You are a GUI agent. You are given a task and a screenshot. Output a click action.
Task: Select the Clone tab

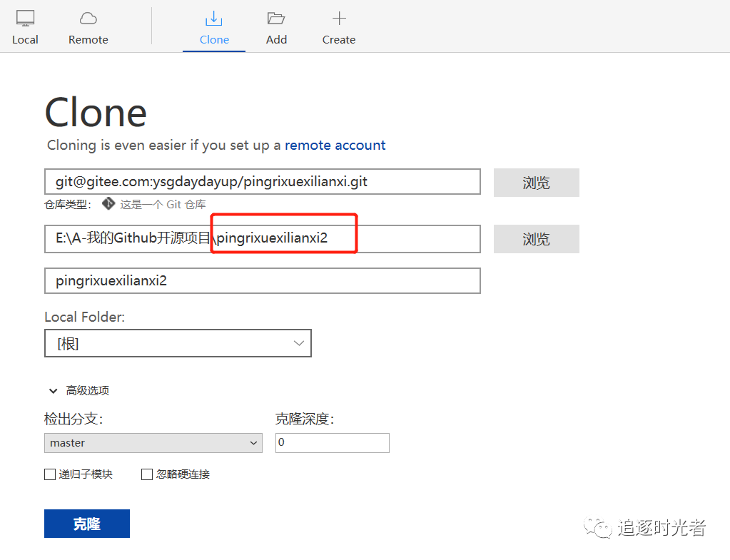point(214,28)
